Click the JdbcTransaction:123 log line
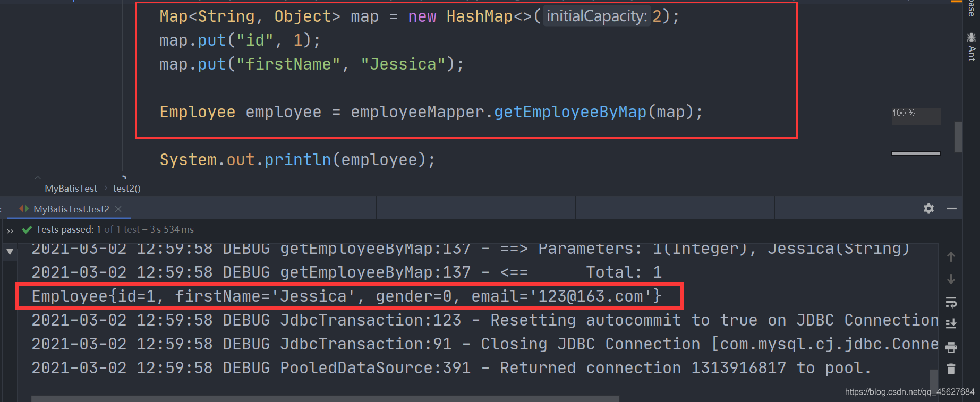The width and height of the screenshot is (980, 402). 484,320
